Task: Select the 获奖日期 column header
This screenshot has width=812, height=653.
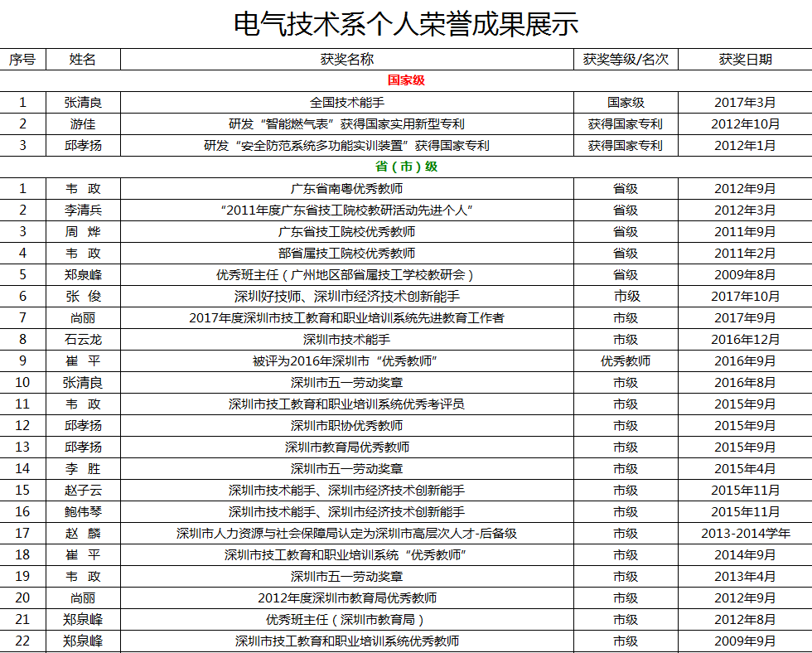Action: click(745, 60)
